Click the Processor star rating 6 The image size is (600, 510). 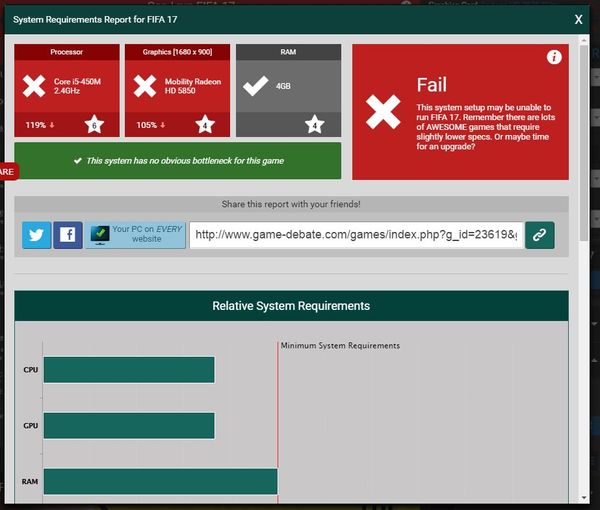tap(94, 125)
